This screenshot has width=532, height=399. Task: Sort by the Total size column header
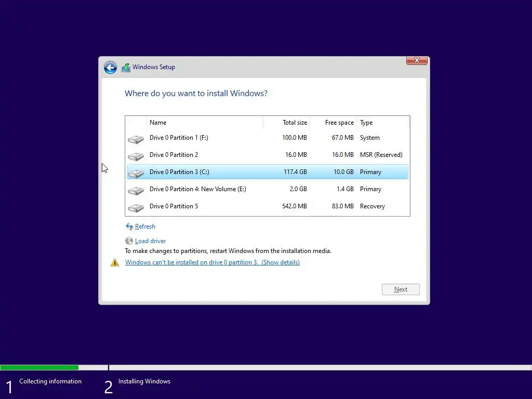point(287,123)
